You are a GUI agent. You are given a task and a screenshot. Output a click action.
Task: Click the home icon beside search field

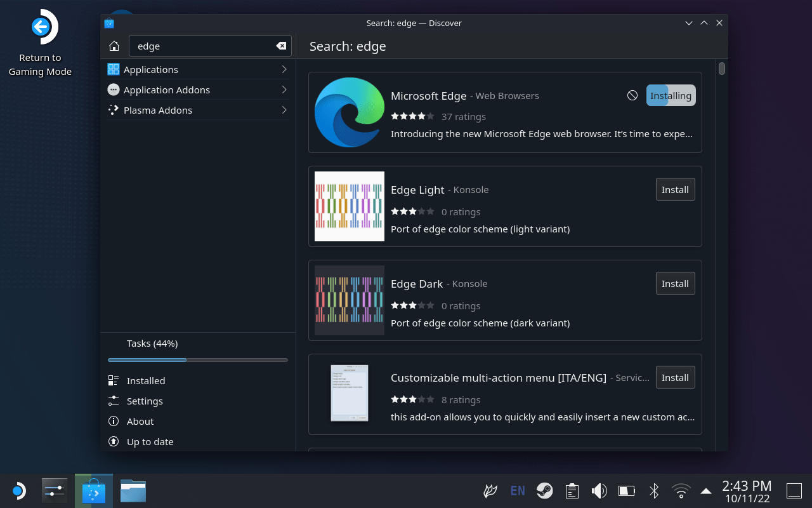pyautogui.click(x=114, y=46)
